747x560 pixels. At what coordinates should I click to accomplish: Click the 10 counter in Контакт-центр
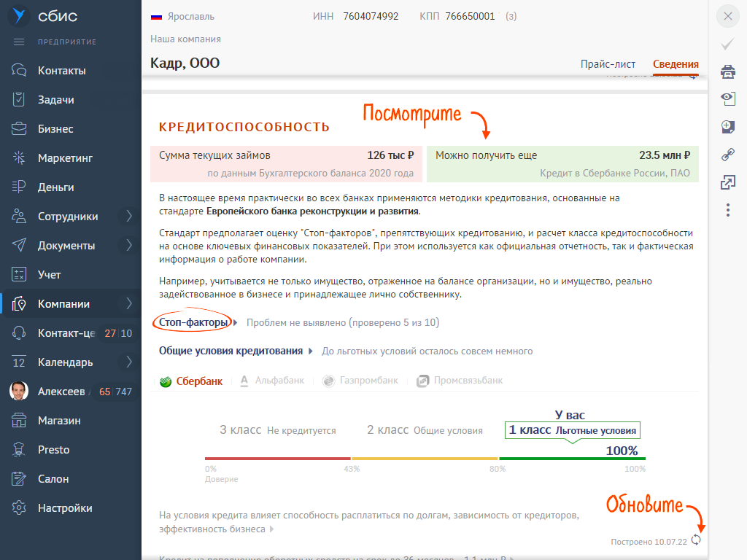click(x=126, y=333)
